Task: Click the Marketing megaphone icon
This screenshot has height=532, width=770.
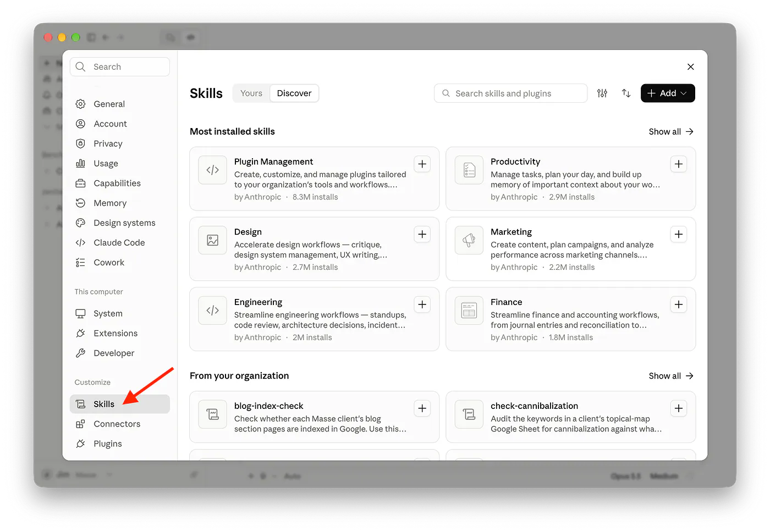Action: pos(469,241)
